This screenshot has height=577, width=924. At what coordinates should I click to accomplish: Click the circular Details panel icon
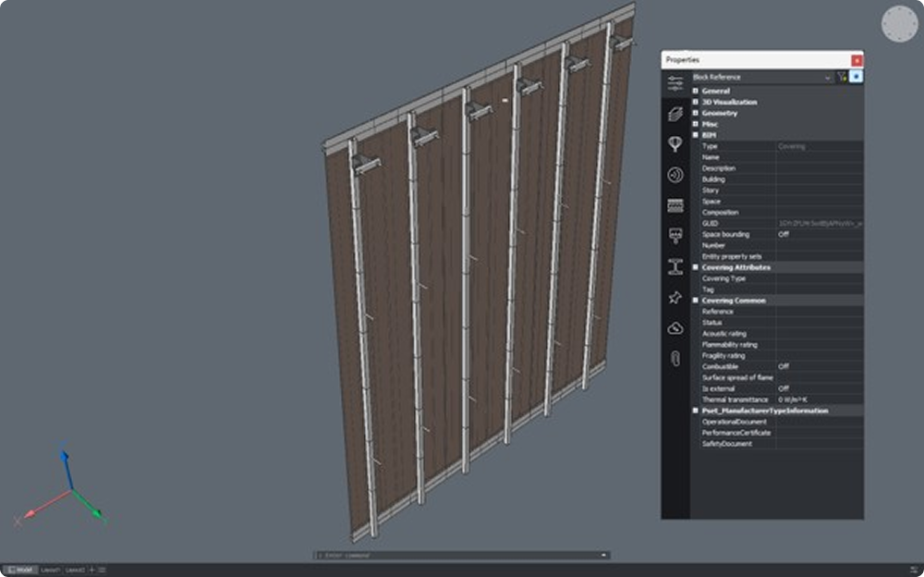pyautogui.click(x=675, y=175)
